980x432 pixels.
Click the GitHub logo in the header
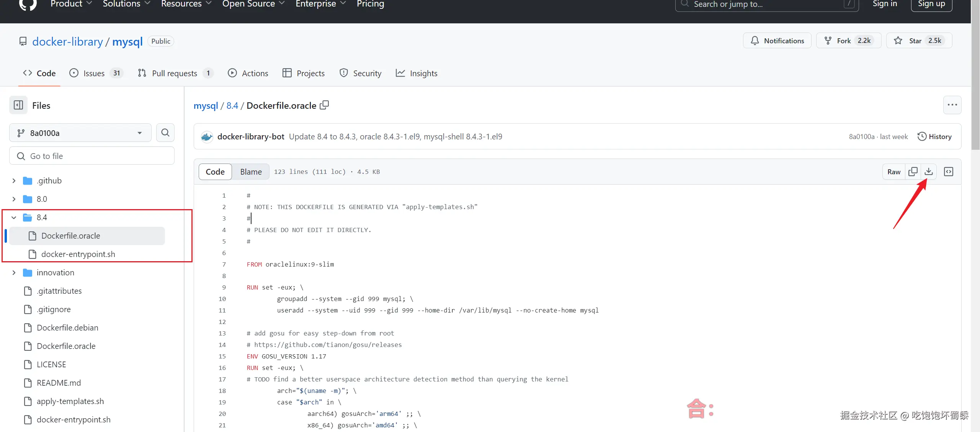[x=28, y=5]
